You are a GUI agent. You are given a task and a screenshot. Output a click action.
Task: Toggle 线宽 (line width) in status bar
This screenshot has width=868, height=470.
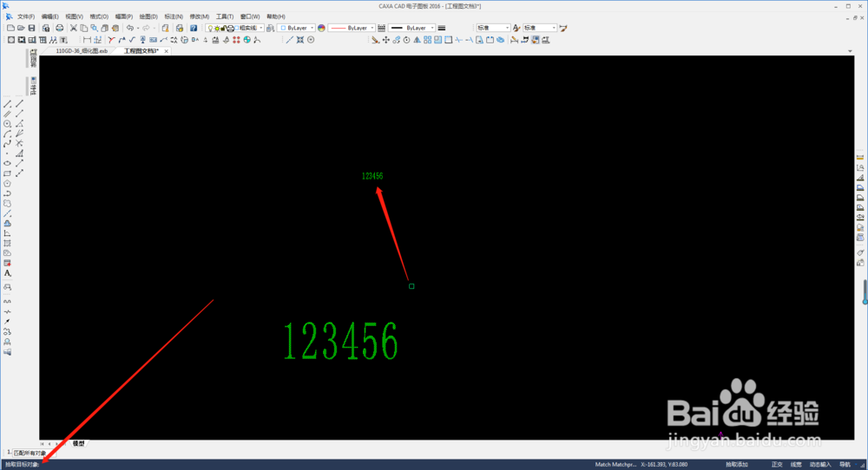795,465
